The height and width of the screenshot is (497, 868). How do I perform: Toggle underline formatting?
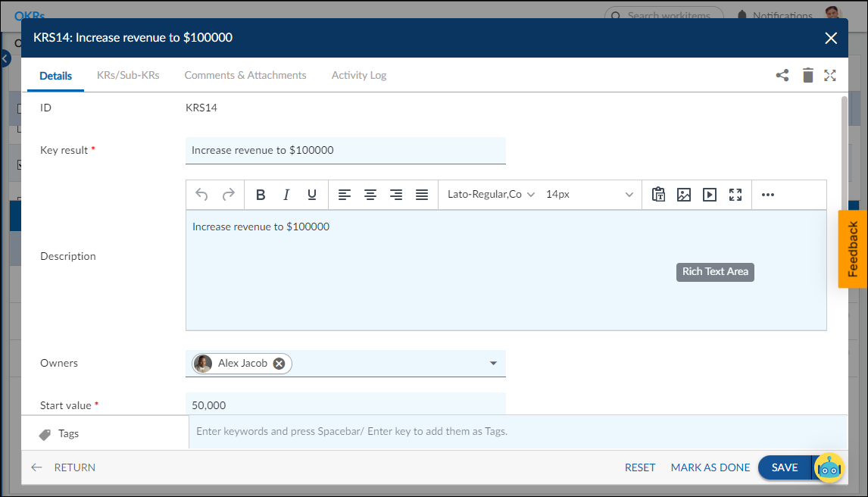(x=311, y=195)
